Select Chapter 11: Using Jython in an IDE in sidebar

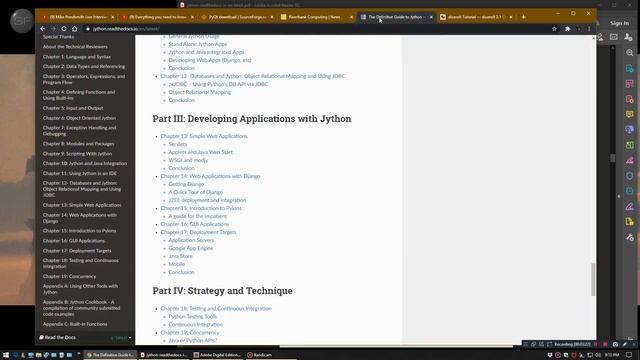tap(80, 173)
